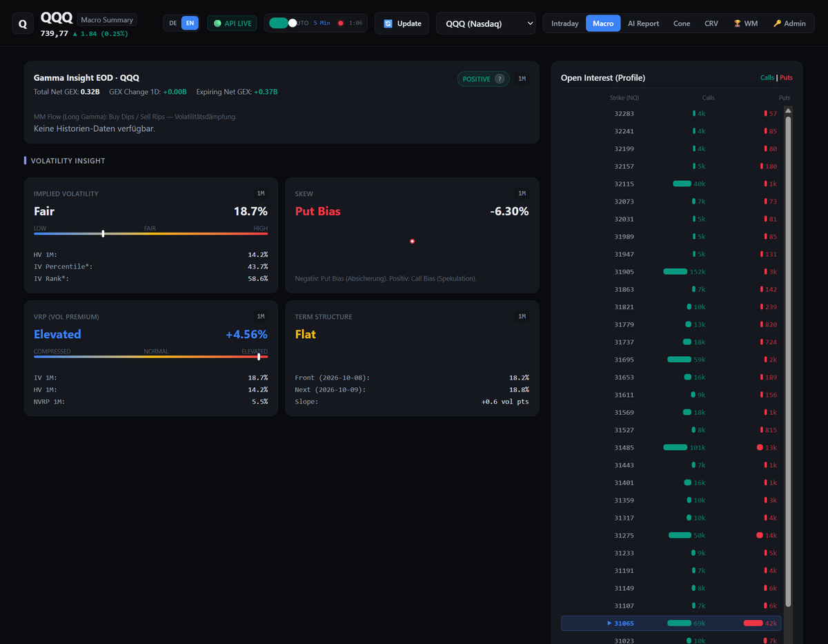Click the -6.30% skew value
Image resolution: width=828 pixels, height=644 pixels.
click(x=509, y=211)
